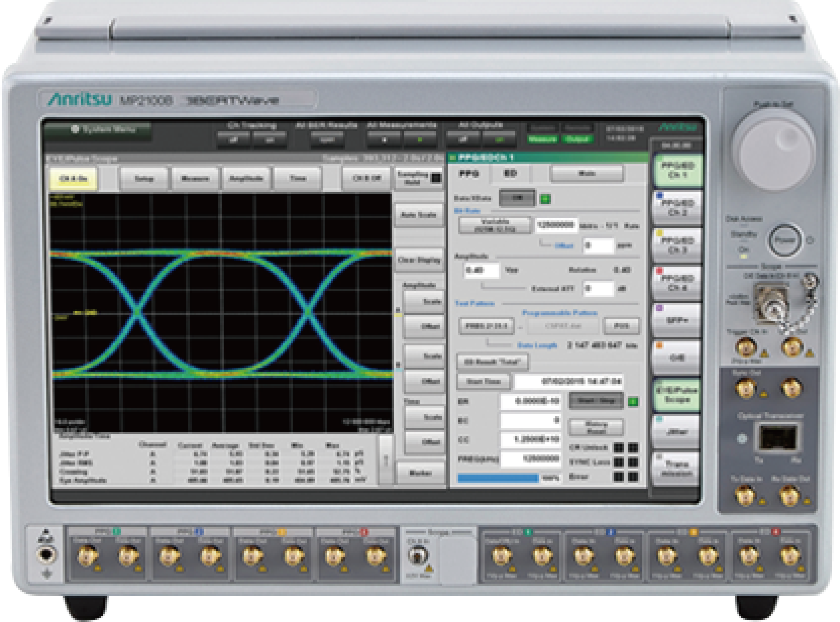Viewport: 840px width, 622px height.
Task: Expand the ED Result Total selector
Action: 493,362
